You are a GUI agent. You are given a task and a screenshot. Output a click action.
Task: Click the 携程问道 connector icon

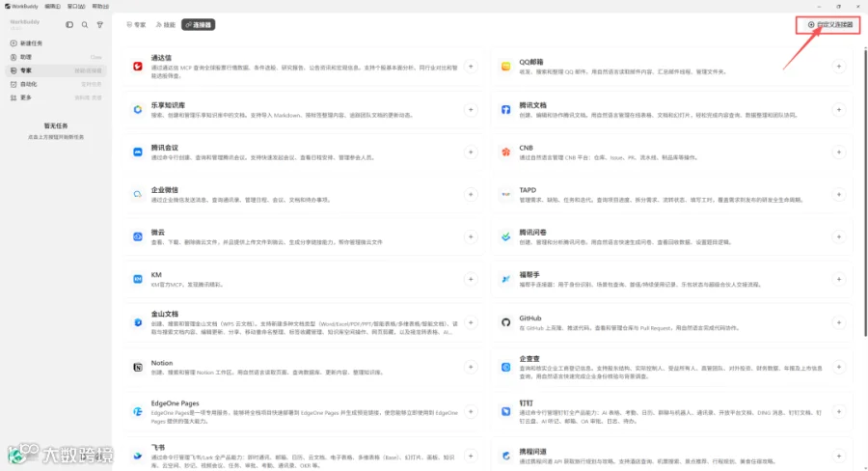506,456
